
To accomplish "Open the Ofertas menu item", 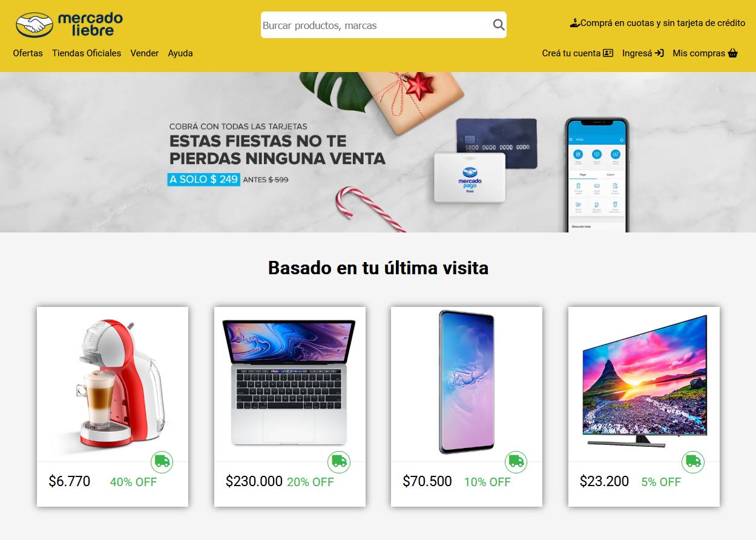I will coord(28,53).
